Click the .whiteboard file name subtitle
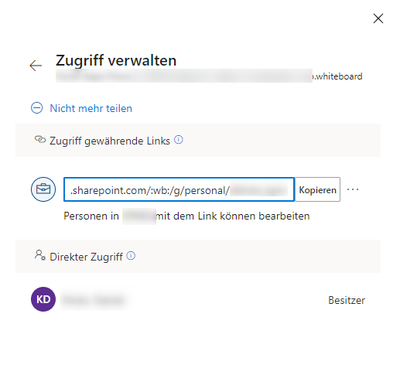This screenshot has height=371, width=400. click(209, 76)
